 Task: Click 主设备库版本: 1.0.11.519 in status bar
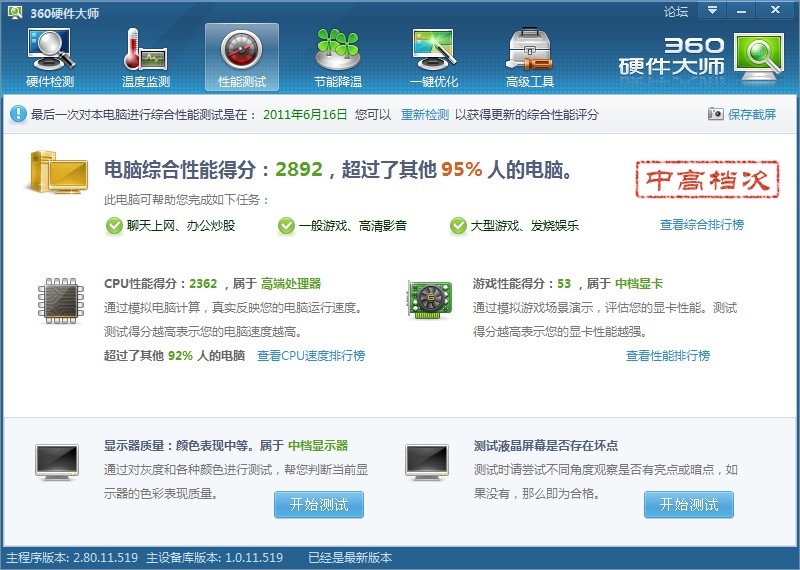tap(214, 557)
